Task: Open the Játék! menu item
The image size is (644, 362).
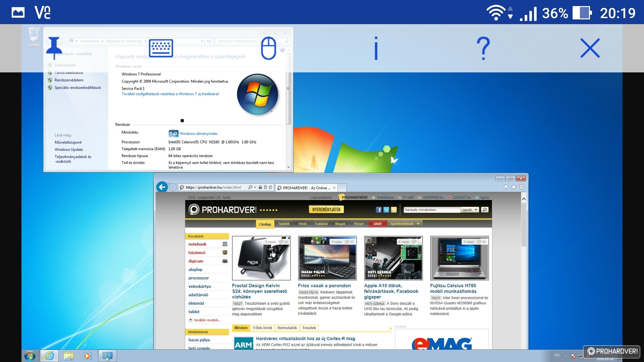Action: point(377,224)
